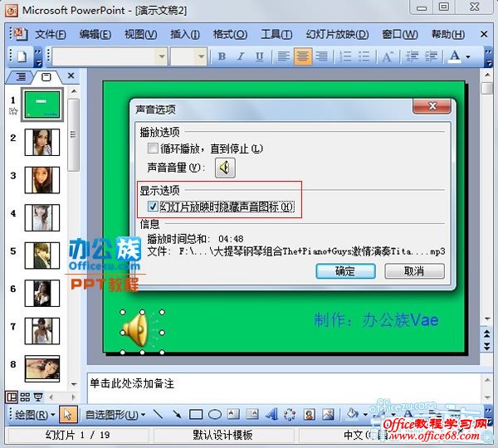This screenshot has height=448, width=498.
Task: Go to next slide button
Action: pos(487,347)
